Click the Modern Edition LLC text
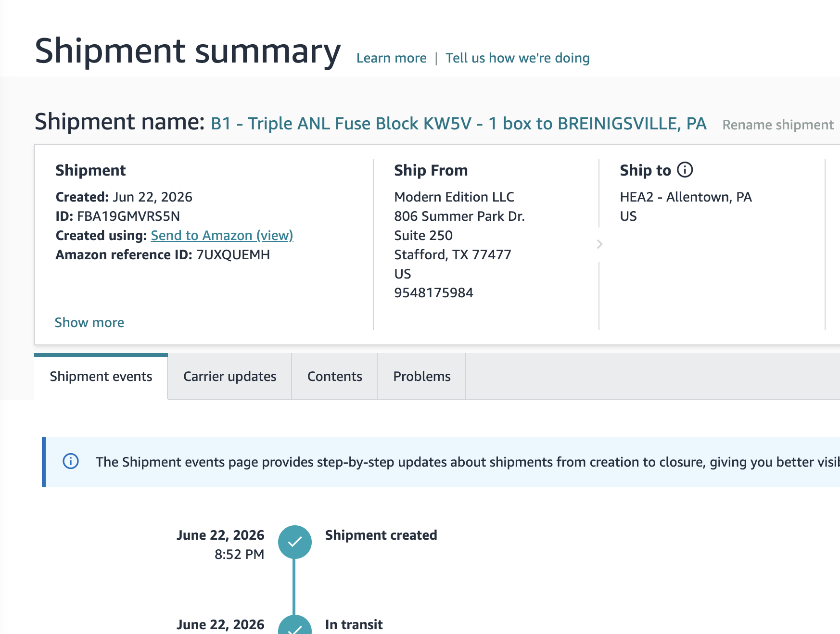This screenshot has width=840, height=634. [x=454, y=197]
